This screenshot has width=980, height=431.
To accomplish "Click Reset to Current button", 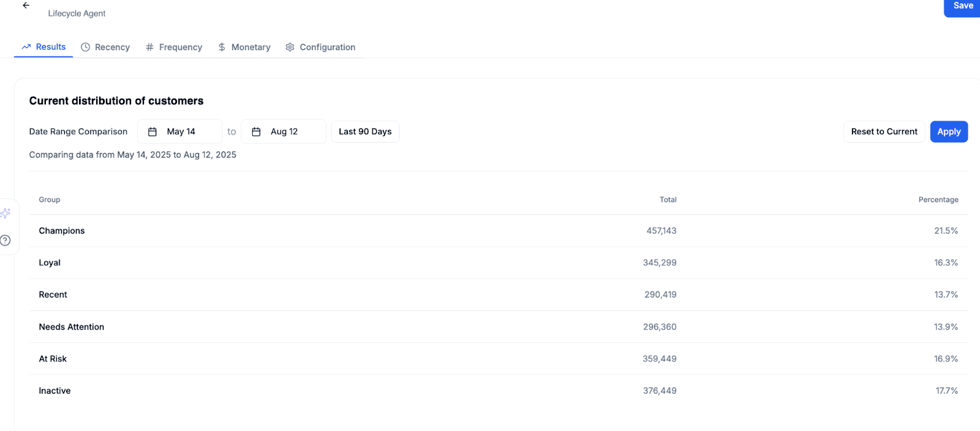I will point(884,132).
